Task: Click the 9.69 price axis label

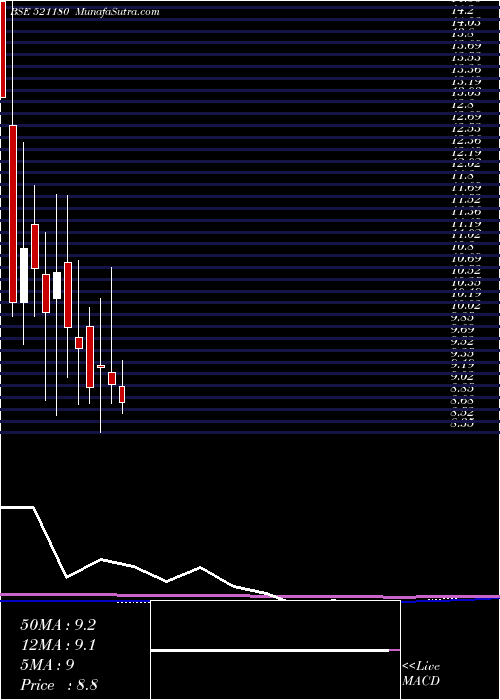Action: (462, 329)
